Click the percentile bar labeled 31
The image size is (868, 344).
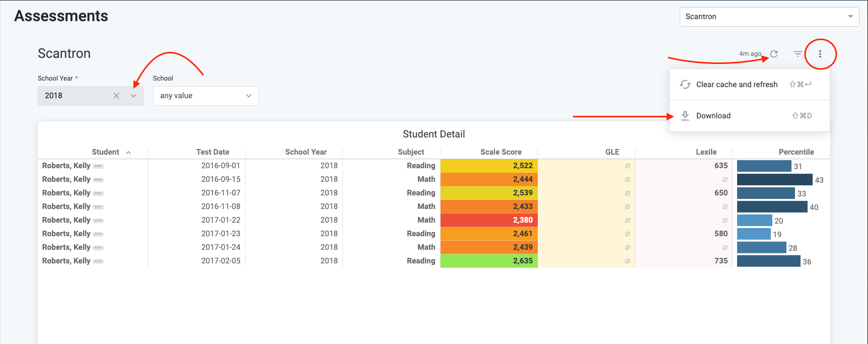pyautogui.click(x=764, y=166)
